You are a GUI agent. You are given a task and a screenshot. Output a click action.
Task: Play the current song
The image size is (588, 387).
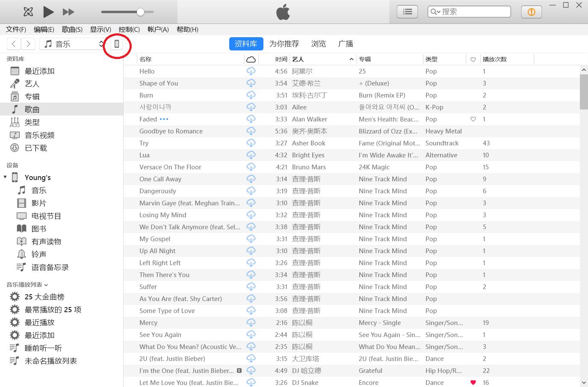click(x=48, y=12)
